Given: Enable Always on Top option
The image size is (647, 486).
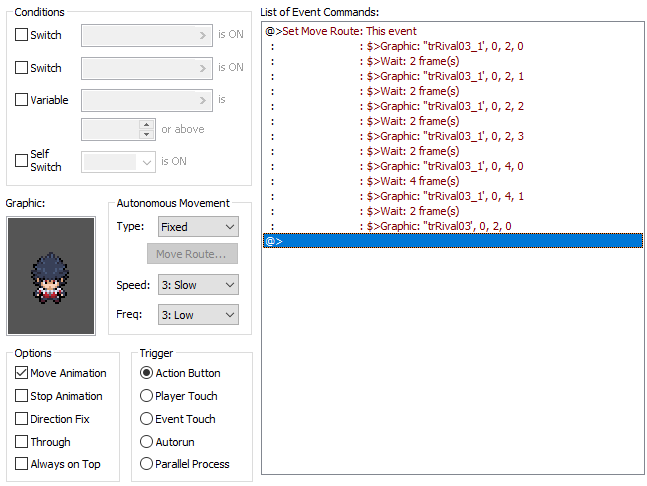Looking at the screenshot, I should [22, 464].
